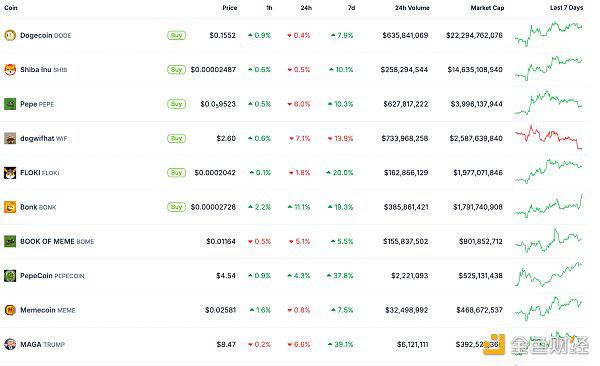The width and height of the screenshot is (600, 366).
Task: Click the Memecoin MEME icon
Action: (x=10, y=310)
